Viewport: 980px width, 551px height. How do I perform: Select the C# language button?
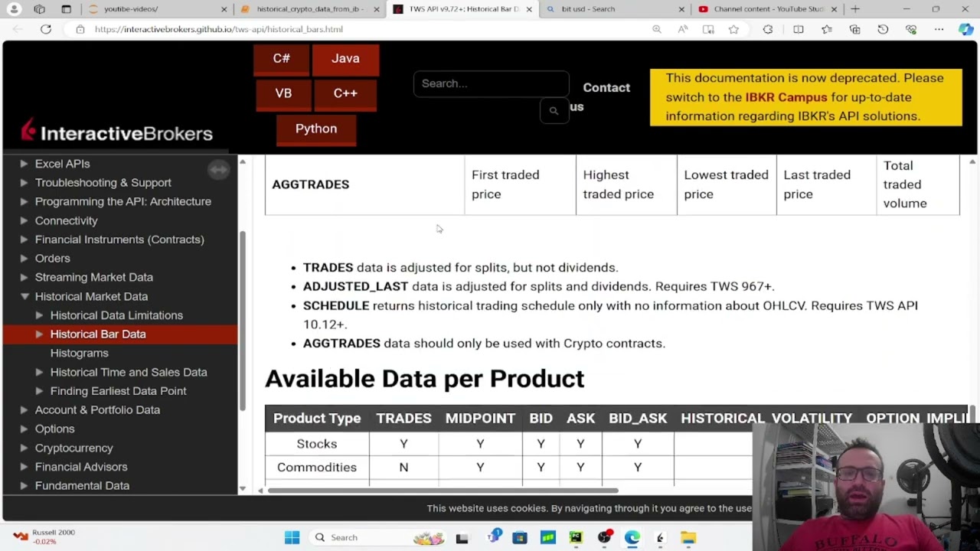click(281, 59)
